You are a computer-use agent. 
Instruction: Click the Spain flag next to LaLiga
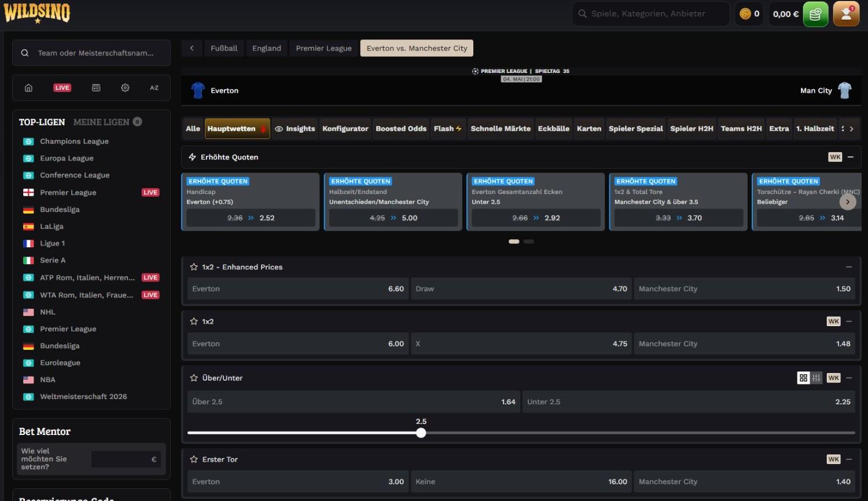[x=28, y=226]
